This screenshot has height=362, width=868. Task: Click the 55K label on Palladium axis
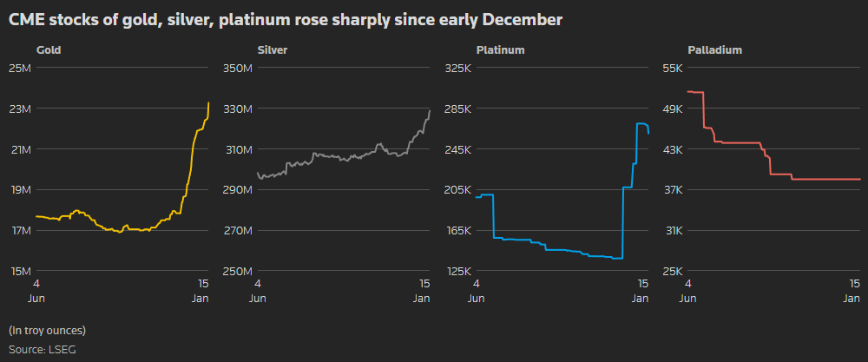coord(674,68)
